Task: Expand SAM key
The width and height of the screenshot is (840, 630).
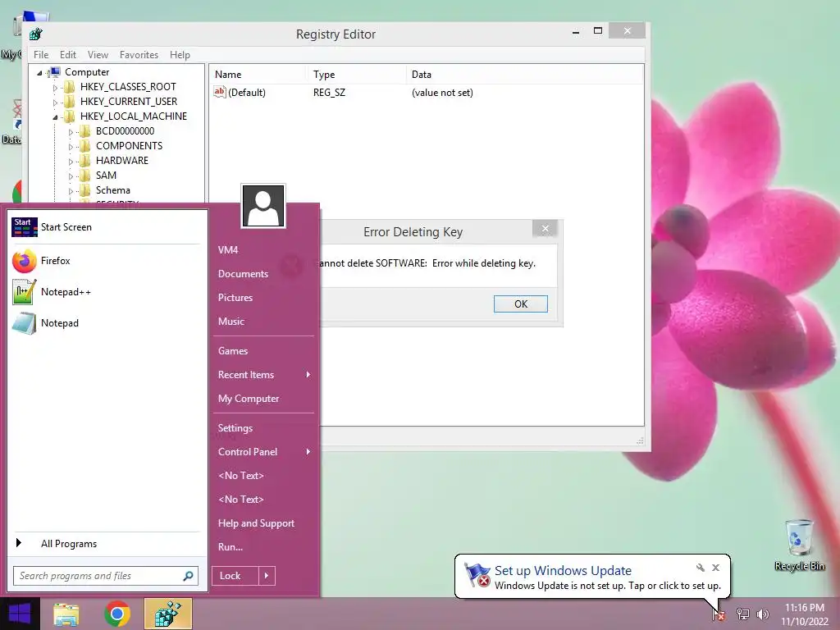Action: (x=71, y=176)
